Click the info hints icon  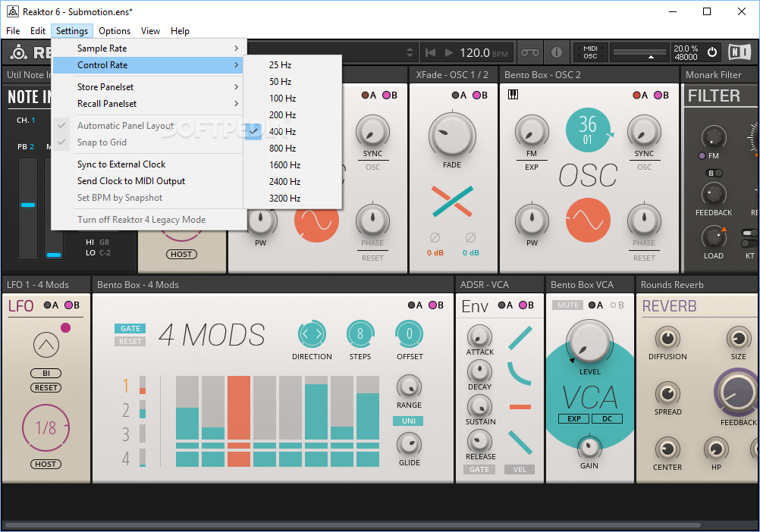coord(557,52)
